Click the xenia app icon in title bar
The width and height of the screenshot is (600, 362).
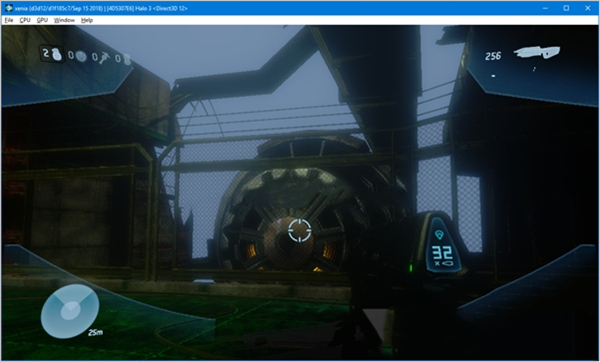[x=8, y=8]
